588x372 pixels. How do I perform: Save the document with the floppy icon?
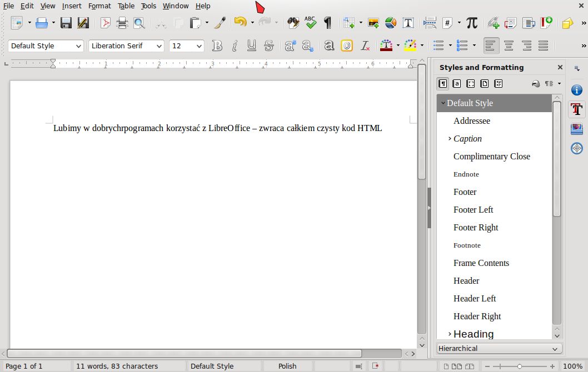[x=66, y=23]
